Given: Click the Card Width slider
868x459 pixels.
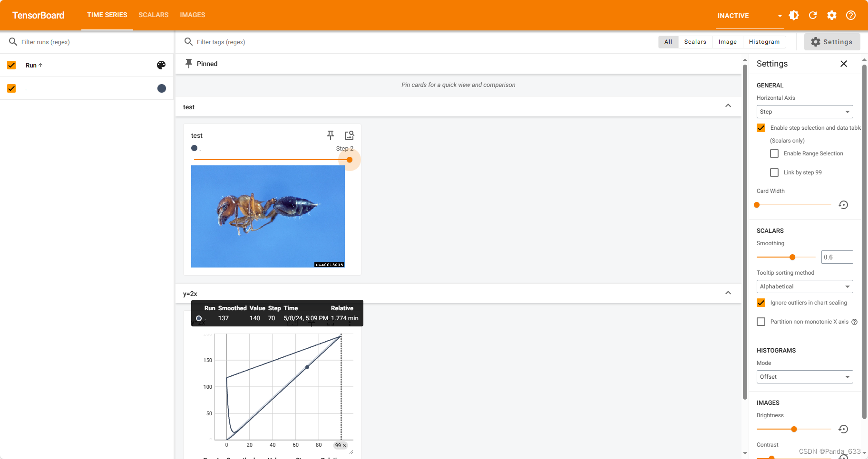Looking at the screenshot, I should click(794, 205).
